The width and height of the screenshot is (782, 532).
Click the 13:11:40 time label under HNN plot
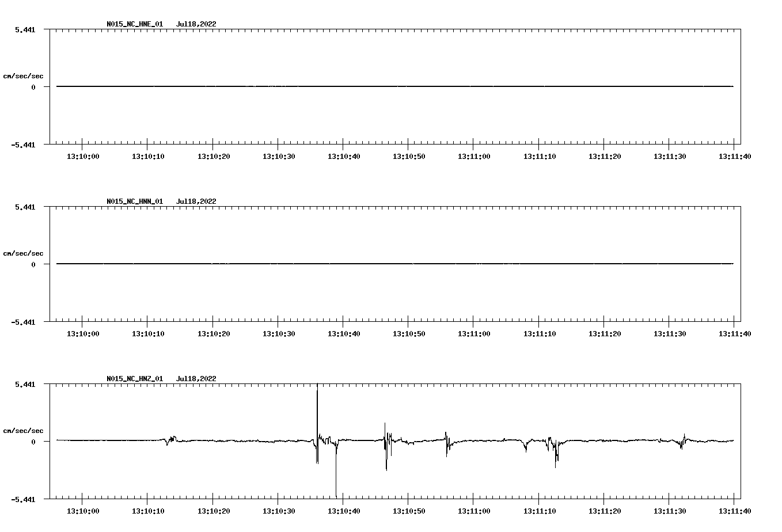[734, 333]
